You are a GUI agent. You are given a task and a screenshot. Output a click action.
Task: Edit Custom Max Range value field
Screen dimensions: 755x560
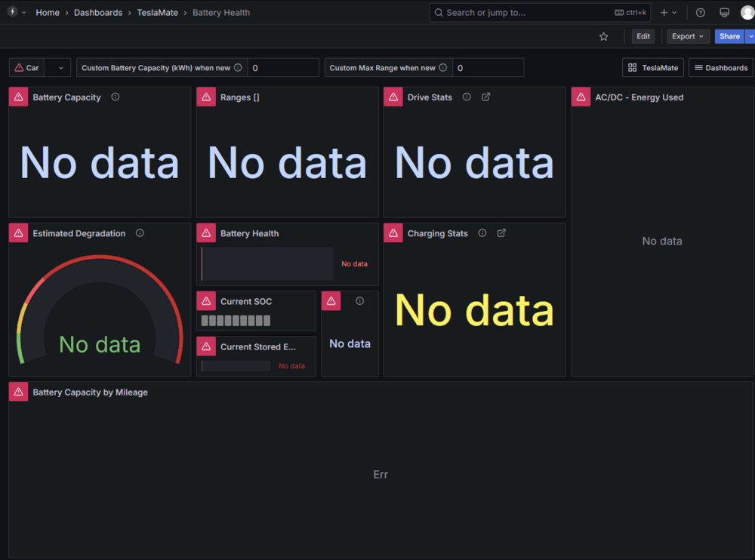tap(488, 68)
